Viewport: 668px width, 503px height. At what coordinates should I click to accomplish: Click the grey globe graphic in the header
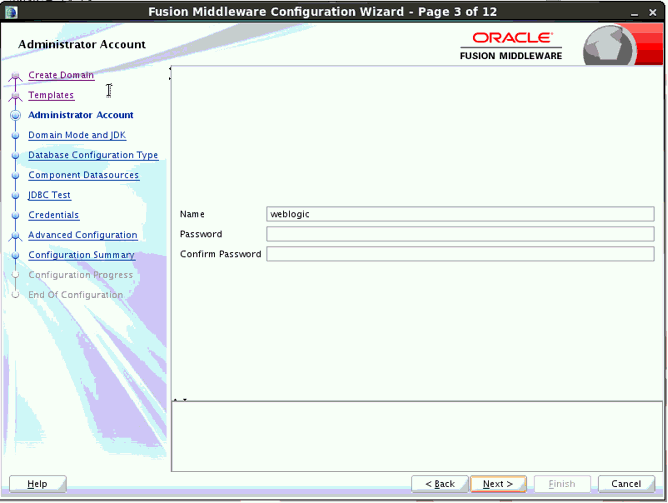pyautogui.click(x=608, y=46)
